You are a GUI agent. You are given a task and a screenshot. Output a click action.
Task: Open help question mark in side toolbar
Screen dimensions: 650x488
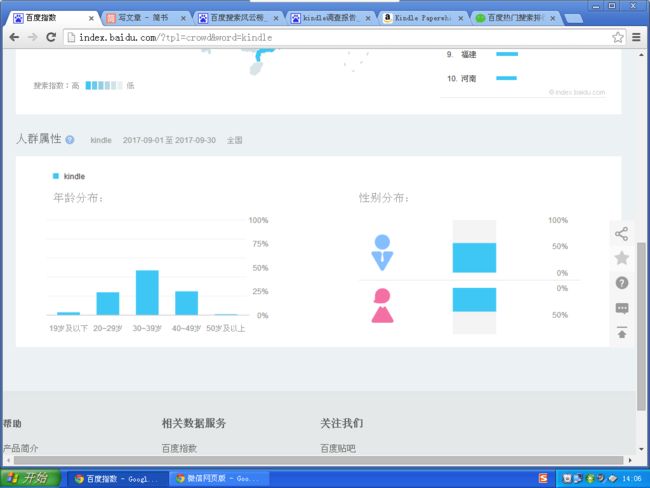coord(621,283)
